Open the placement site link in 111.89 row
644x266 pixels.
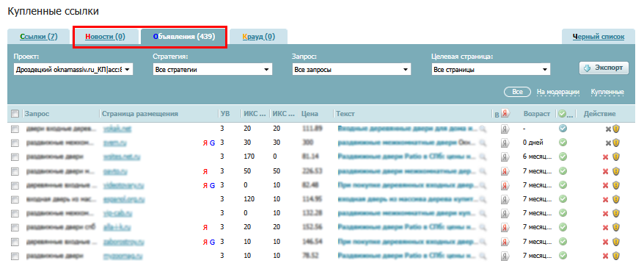tap(117, 129)
